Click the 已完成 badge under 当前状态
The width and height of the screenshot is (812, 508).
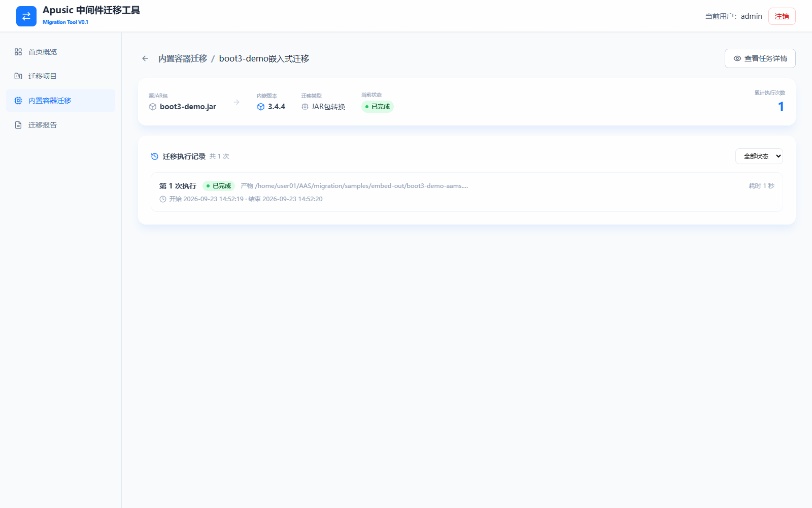tap(378, 107)
